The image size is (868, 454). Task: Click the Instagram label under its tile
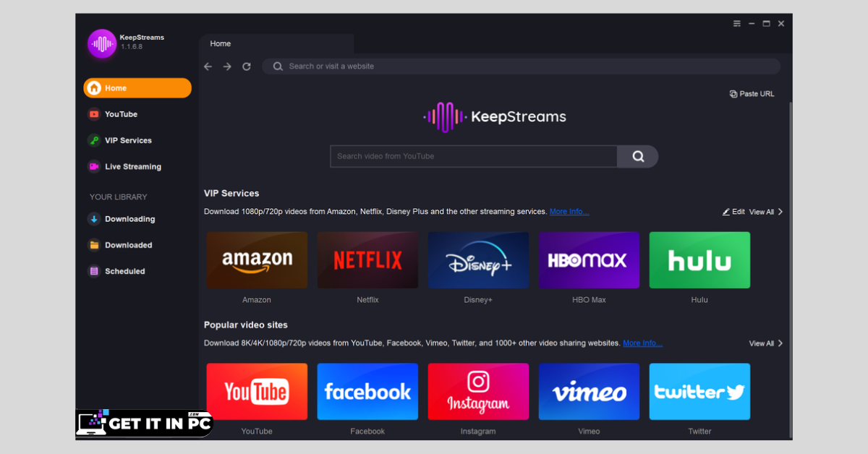click(478, 432)
